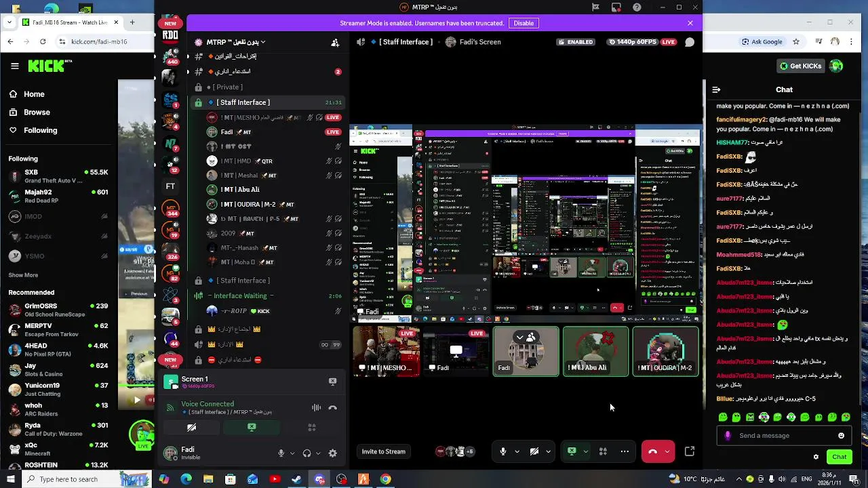Viewport: 868px width, 488px height.
Task: Open xQc channel in Recommended list
Action: (x=58, y=449)
